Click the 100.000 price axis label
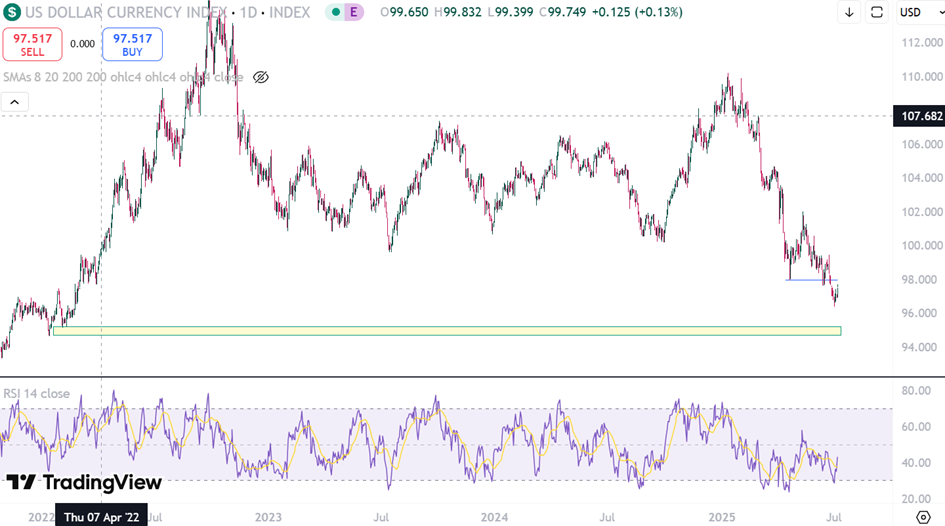Image resolution: width=945 pixels, height=526 pixels. click(922, 246)
